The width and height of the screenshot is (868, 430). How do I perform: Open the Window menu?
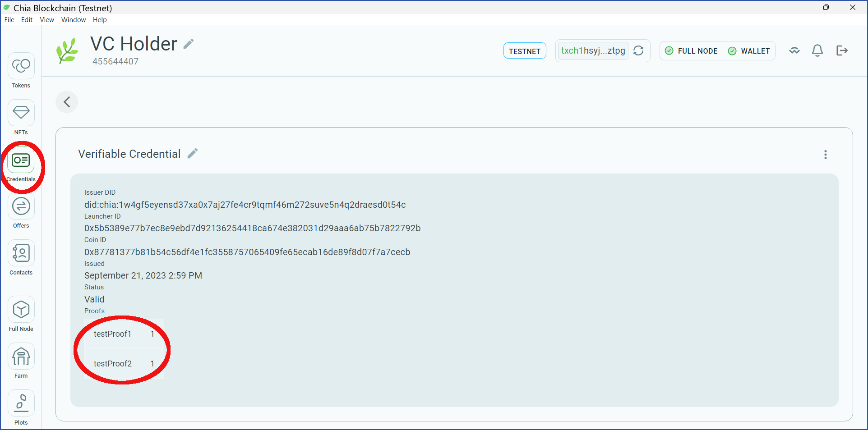coord(74,20)
